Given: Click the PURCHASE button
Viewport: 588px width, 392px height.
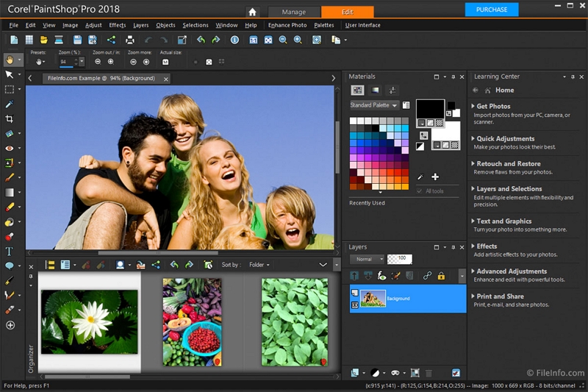Looking at the screenshot, I should click(492, 10).
